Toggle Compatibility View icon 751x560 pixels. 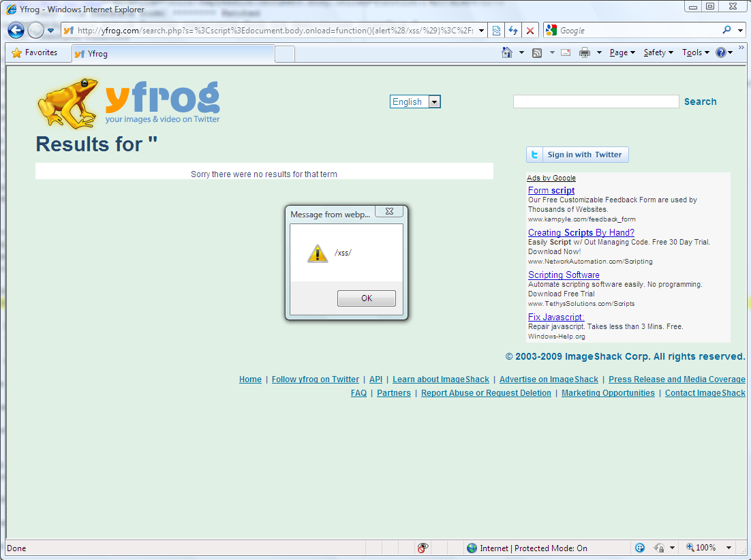pos(497,31)
